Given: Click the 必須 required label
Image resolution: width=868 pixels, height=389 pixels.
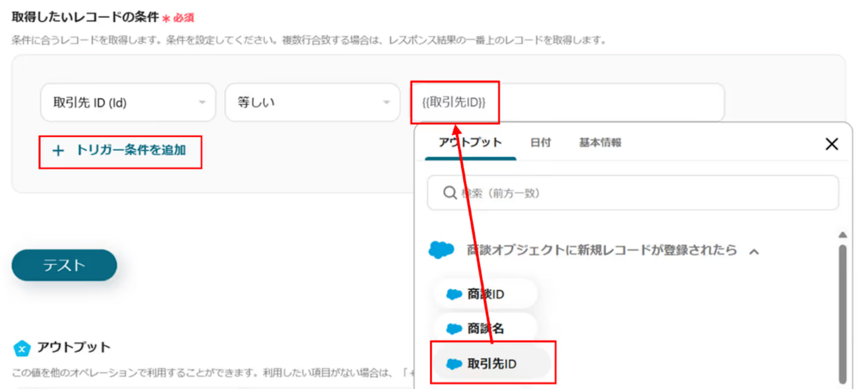Looking at the screenshot, I should coord(183,18).
